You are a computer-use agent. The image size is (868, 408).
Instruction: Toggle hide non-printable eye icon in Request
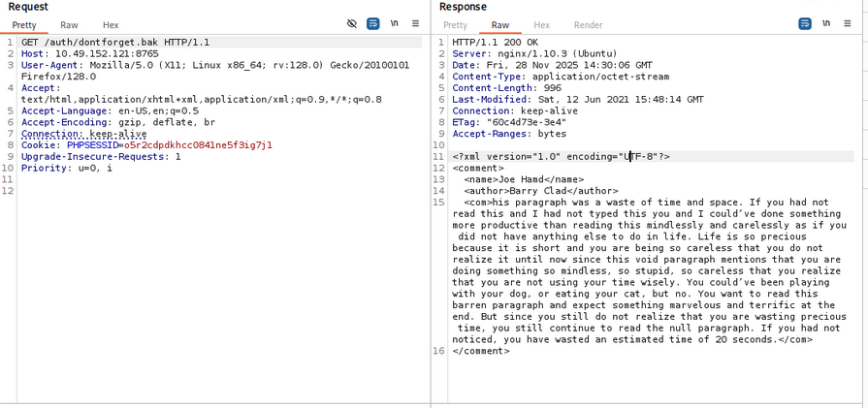352,24
